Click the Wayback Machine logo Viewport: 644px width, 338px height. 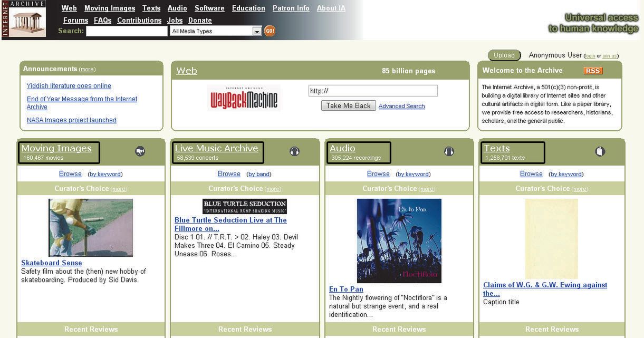pyautogui.click(x=244, y=98)
